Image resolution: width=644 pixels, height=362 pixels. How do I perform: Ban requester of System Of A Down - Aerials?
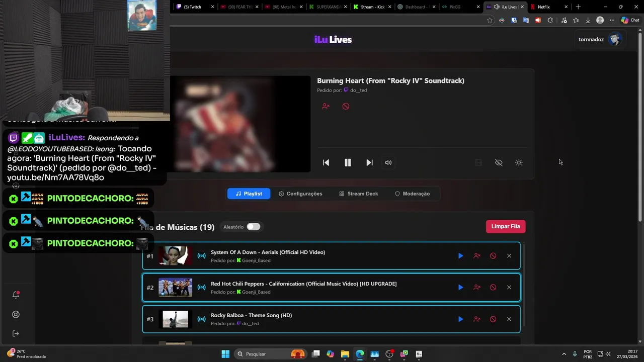pos(477,256)
